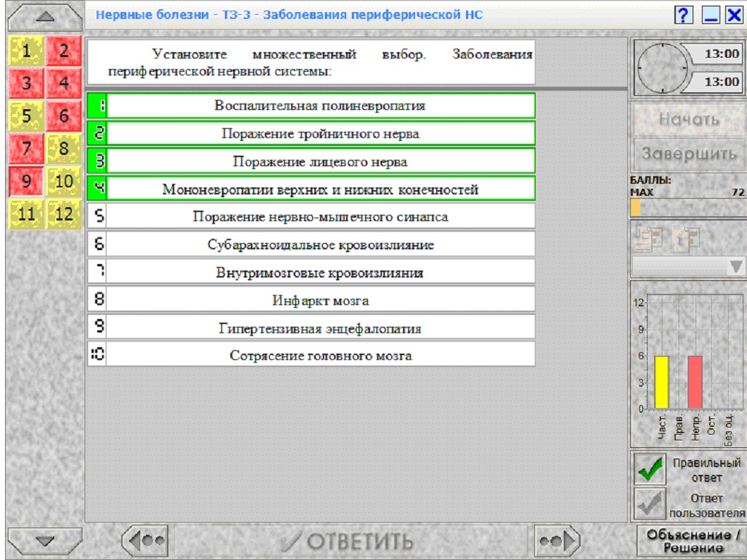Click the clock timer icon
The height and width of the screenshot is (560, 747).
click(x=662, y=68)
